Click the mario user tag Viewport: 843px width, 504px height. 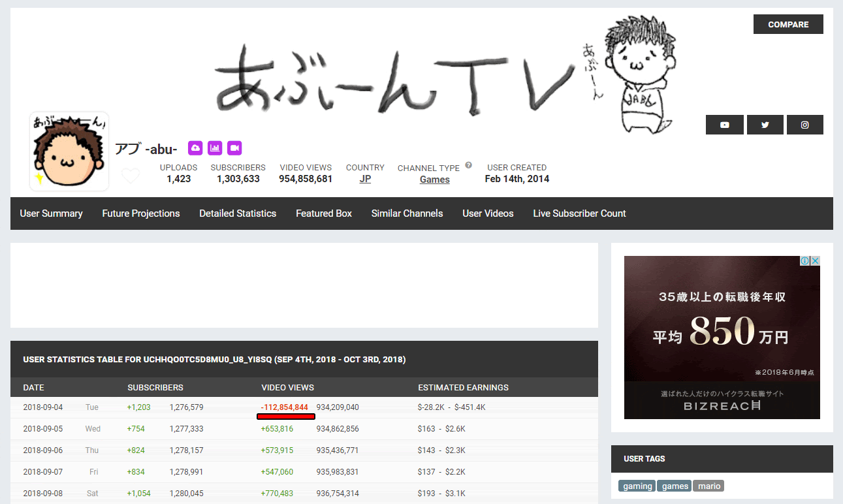pyautogui.click(x=709, y=486)
